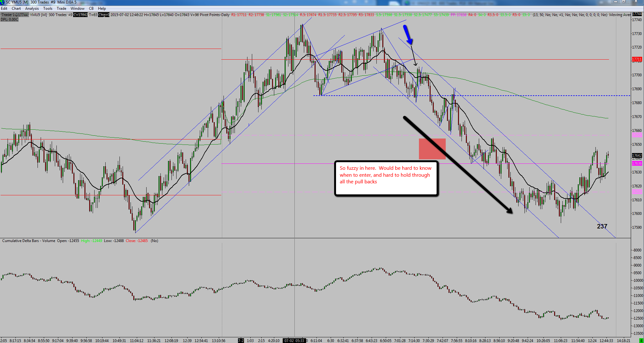The height and width of the screenshot is (343, 644).
Task: Click the green status indicator at bottom right
Action: click(641, 341)
